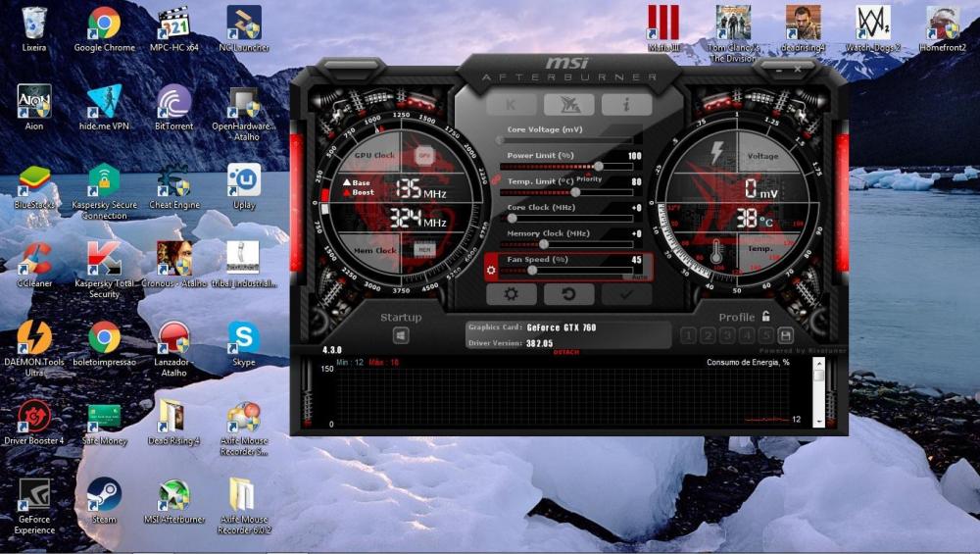Click the Windows Startup icon
This screenshot has height=554, width=980.
click(401, 336)
